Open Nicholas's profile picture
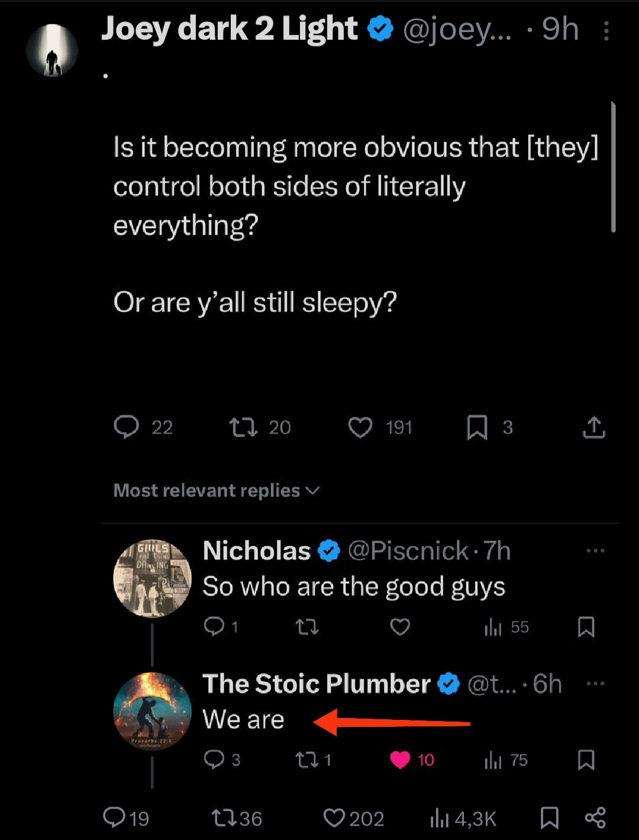The width and height of the screenshot is (639, 840). click(152, 578)
